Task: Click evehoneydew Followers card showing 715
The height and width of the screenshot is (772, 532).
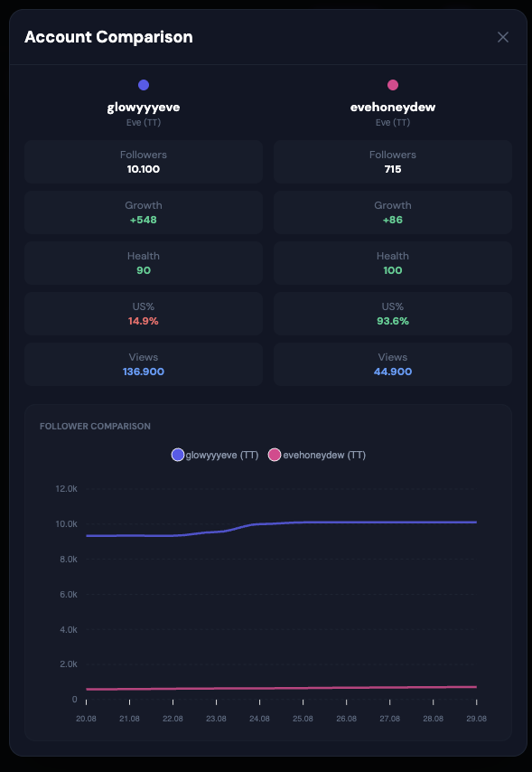Action: point(393,162)
